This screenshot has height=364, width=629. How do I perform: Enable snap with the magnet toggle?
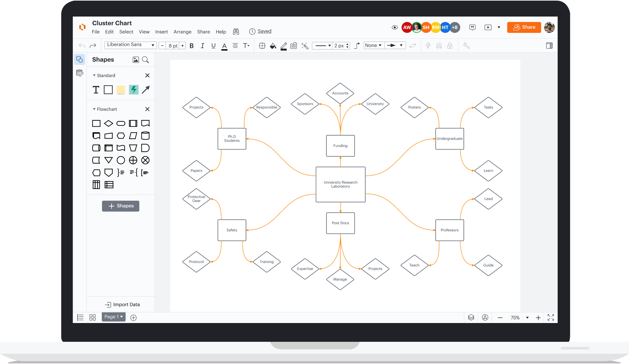439,46
